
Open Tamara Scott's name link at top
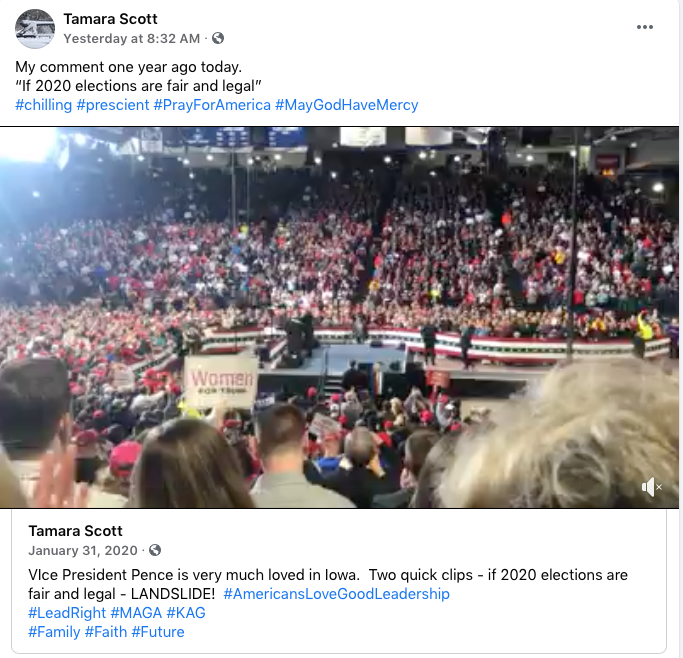tap(110, 19)
